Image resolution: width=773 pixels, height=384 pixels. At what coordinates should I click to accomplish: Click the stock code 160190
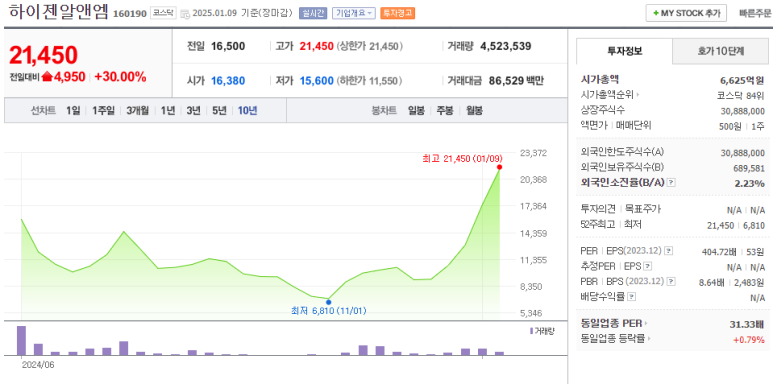pyautogui.click(x=130, y=14)
